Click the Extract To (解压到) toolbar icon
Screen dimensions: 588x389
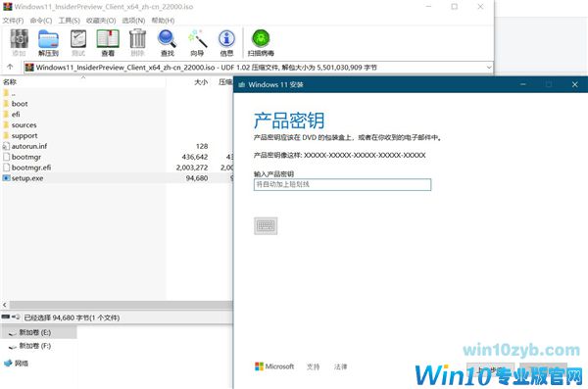pos(48,43)
